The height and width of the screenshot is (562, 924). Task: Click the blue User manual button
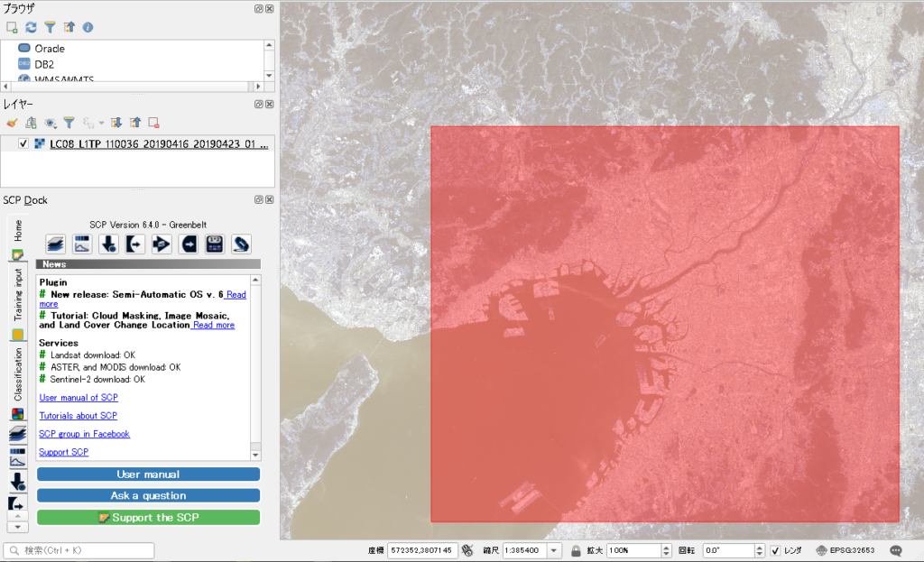point(148,474)
